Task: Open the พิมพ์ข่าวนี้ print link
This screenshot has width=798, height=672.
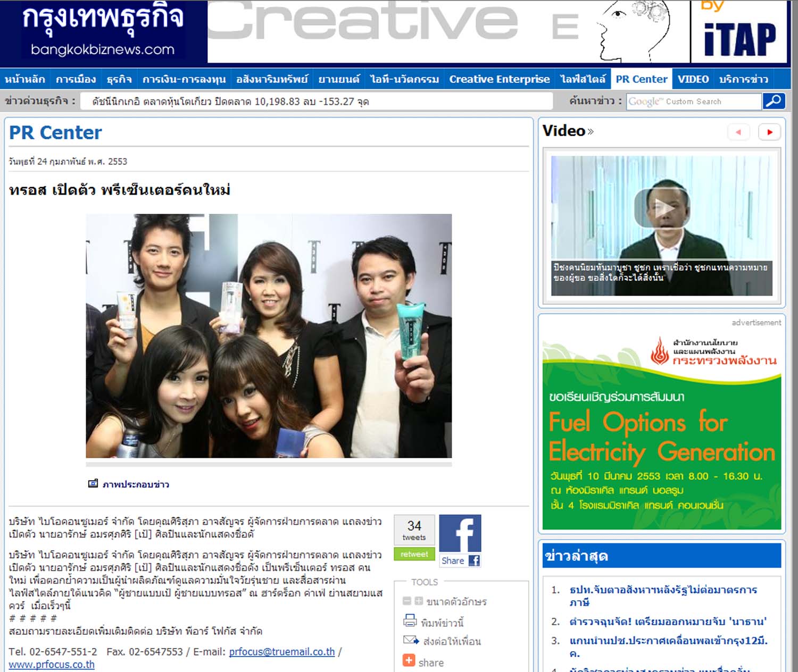Action: click(442, 623)
